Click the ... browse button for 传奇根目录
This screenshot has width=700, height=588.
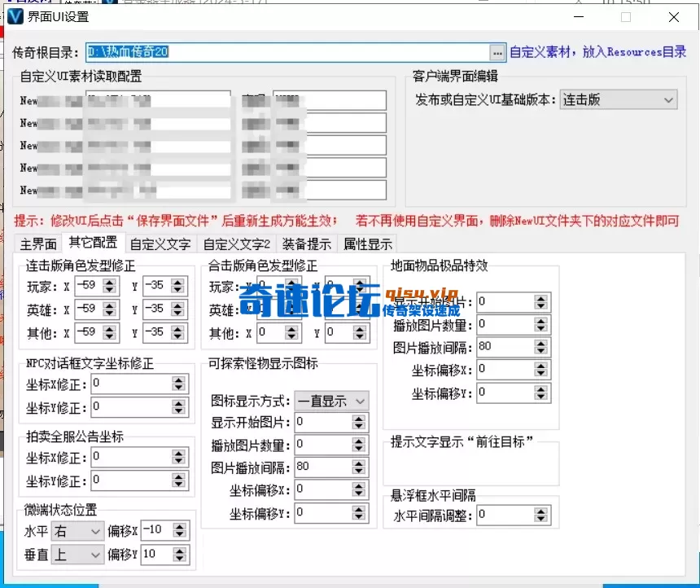pyautogui.click(x=497, y=52)
